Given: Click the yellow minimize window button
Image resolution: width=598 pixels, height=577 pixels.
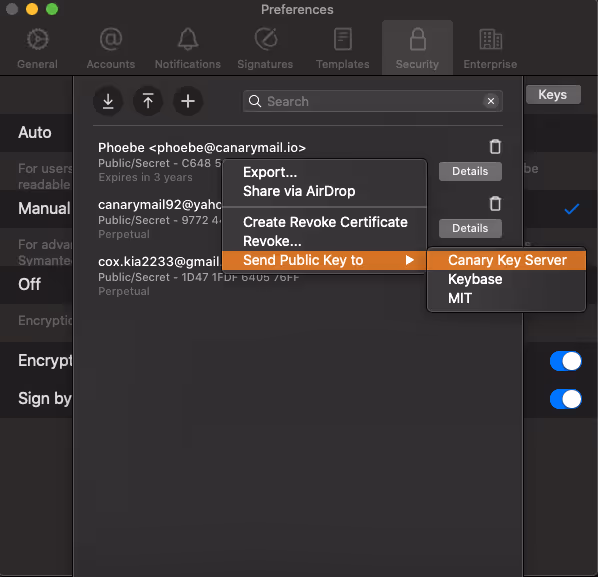Looking at the screenshot, I should tap(32, 9).
